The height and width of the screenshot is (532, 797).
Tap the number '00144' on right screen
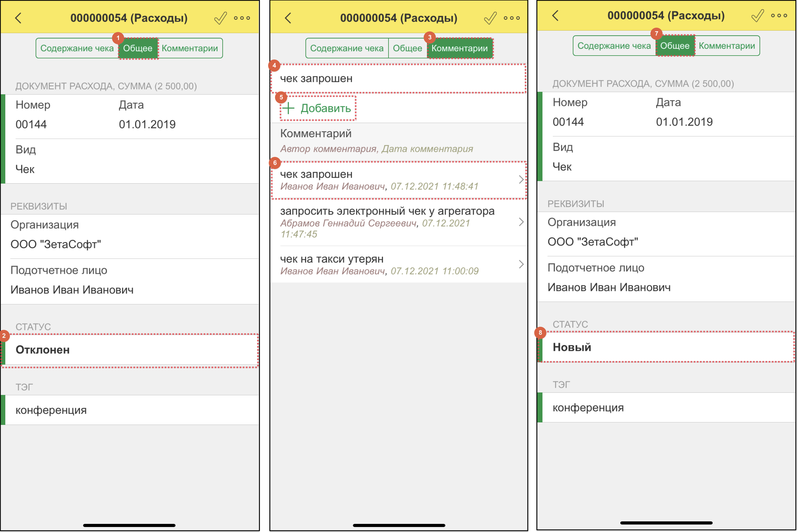569,122
